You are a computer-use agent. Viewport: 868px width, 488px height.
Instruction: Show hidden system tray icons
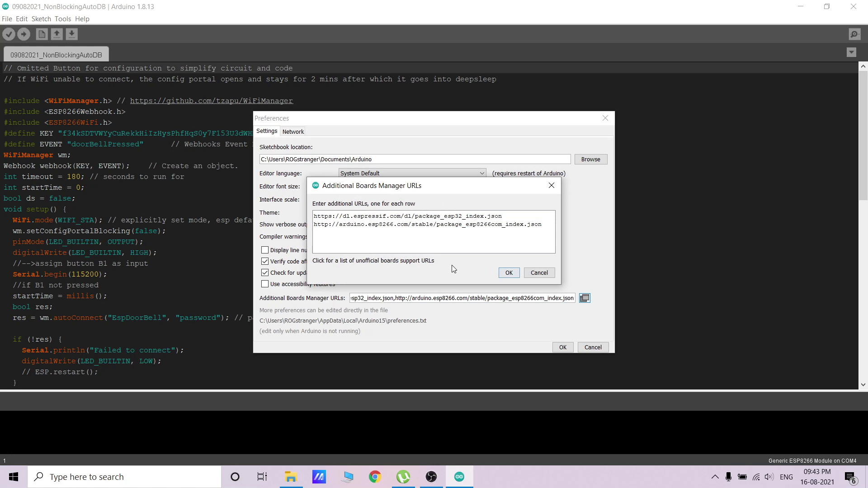[x=715, y=477]
